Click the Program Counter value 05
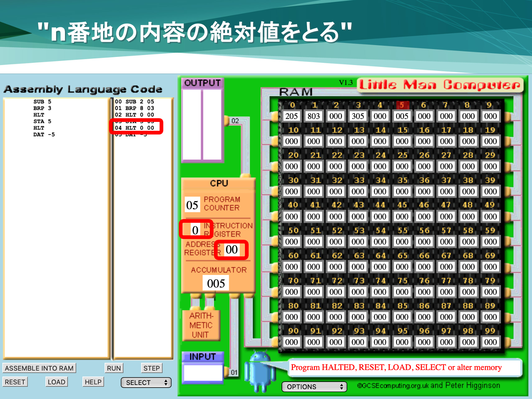 tap(192, 205)
